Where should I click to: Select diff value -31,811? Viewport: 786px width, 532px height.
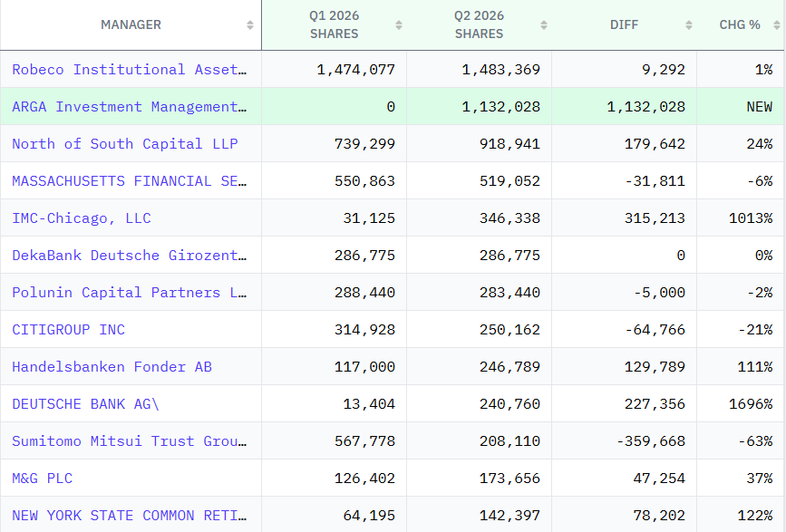(x=655, y=181)
